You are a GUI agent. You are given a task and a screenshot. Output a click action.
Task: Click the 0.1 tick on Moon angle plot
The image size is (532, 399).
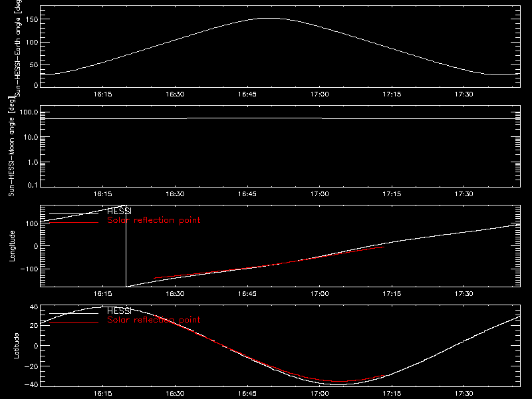33,186
